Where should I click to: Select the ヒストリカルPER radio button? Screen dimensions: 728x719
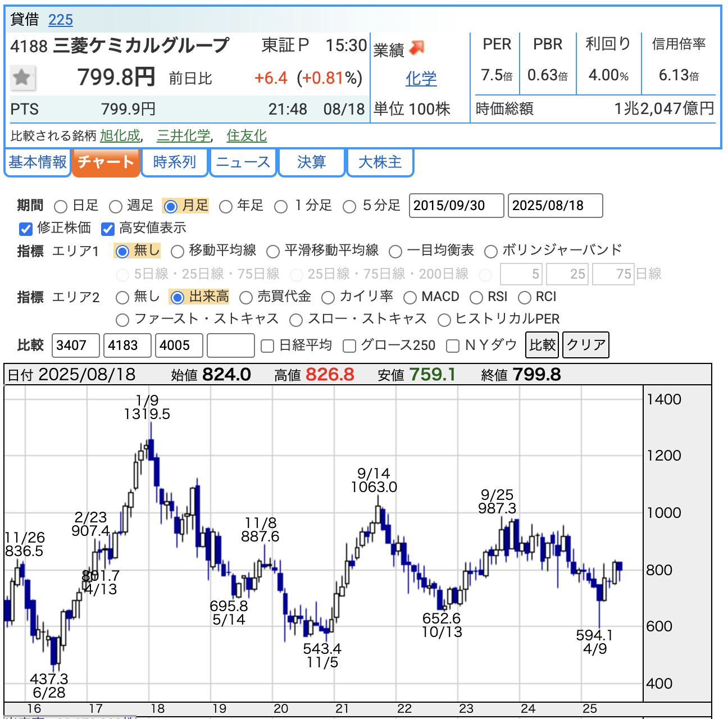tap(444, 320)
